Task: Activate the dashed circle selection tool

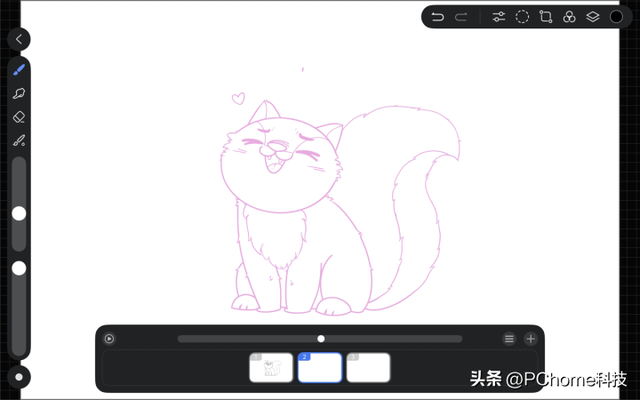Action: pyautogui.click(x=522, y=17)
